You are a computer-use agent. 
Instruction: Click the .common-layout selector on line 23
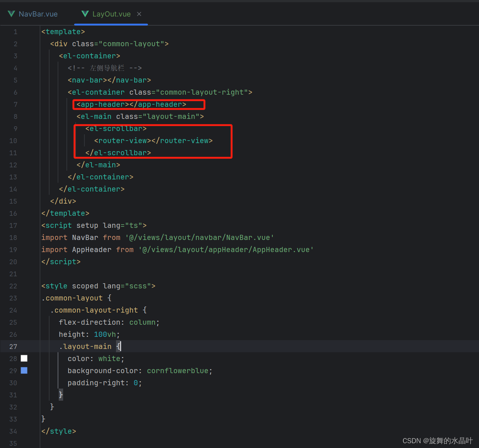click(x=72, y=298)
